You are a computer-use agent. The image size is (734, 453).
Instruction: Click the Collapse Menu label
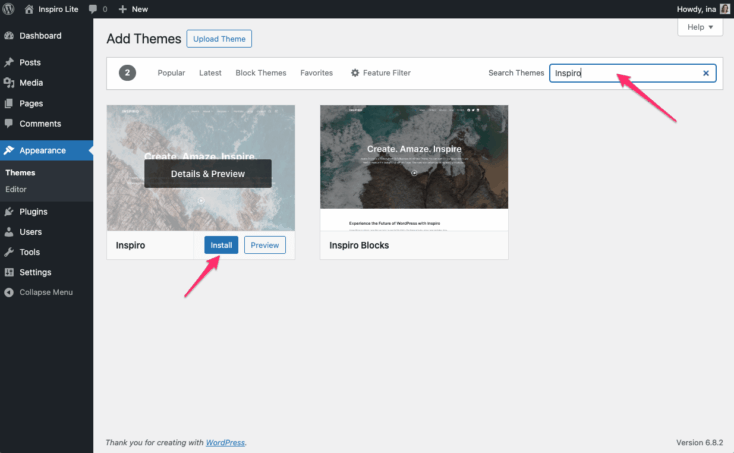(x=46, y=292)
